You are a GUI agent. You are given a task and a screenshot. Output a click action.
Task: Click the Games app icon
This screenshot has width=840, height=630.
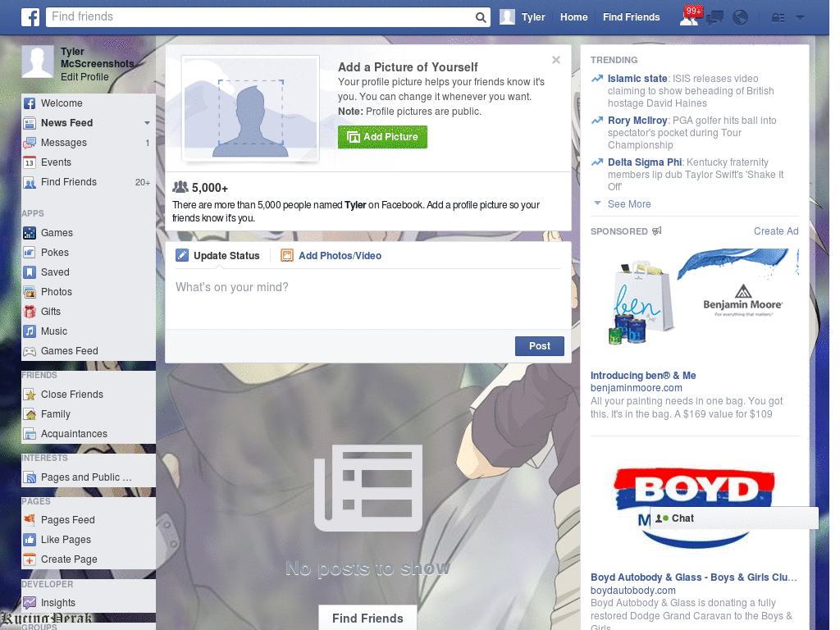tap(30, 233)
